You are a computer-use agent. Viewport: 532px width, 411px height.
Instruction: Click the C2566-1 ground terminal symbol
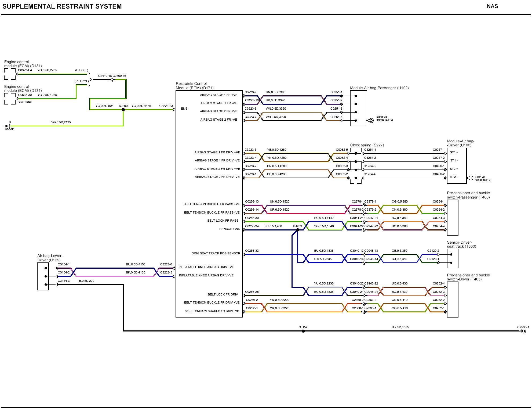tap(523, 331)
